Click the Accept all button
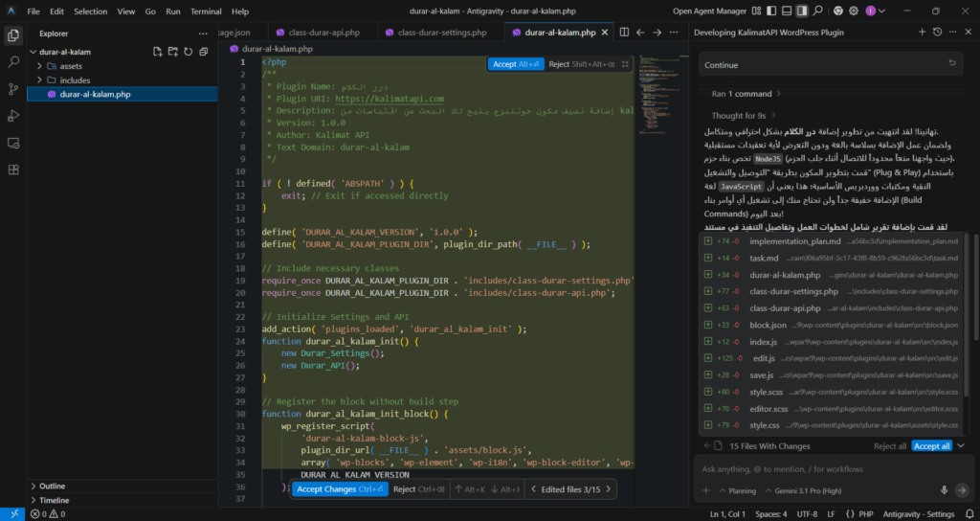The width and height of the screenshot is (980, 521). click(x=931, y=446)
